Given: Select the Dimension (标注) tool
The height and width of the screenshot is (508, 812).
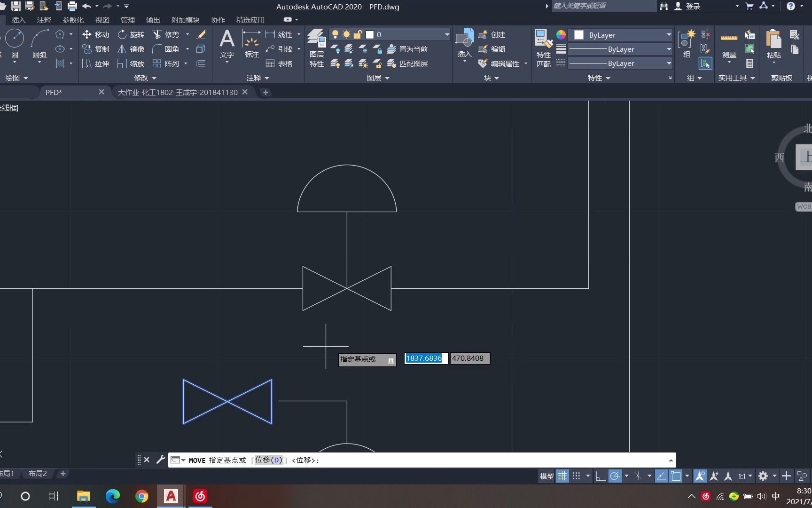Looking at the screenshot, I should point(251,44).
